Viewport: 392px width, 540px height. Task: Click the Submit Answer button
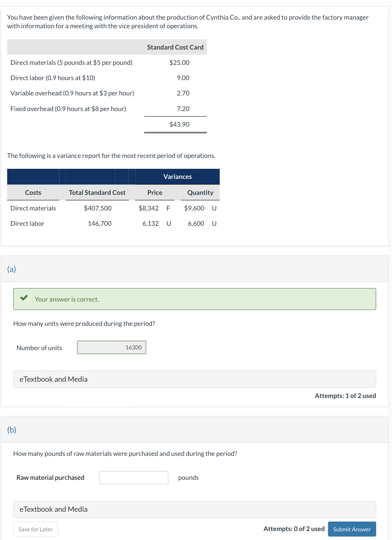point(352,529)
